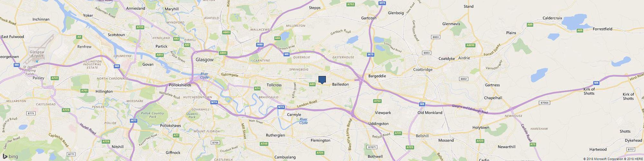Viewport: 644px width, 161px height.
Task: Click the Glasgow Airport plane icon
Action: [x=37, y=62]
